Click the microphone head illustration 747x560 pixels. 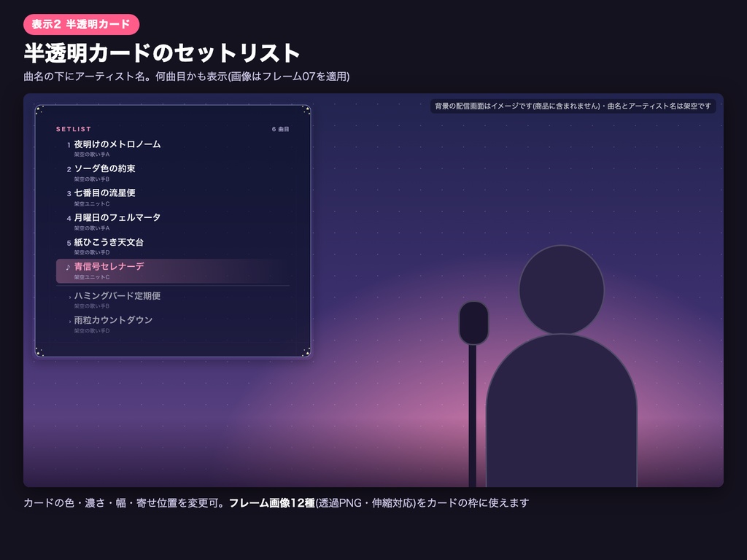click(x=473, y=323)
